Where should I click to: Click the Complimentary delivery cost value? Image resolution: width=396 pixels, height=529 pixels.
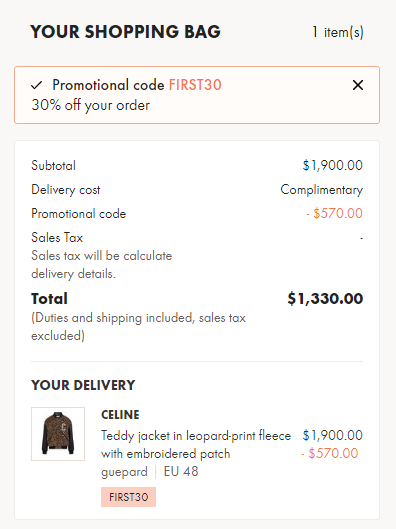(x=321, y=190)
